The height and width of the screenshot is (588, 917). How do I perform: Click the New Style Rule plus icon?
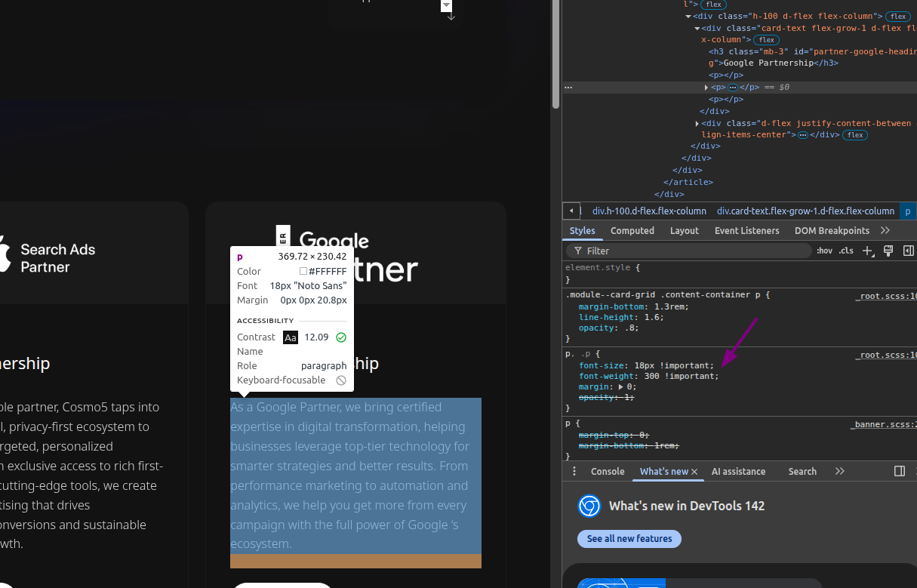pyautogui.click(x=868, y=251)
